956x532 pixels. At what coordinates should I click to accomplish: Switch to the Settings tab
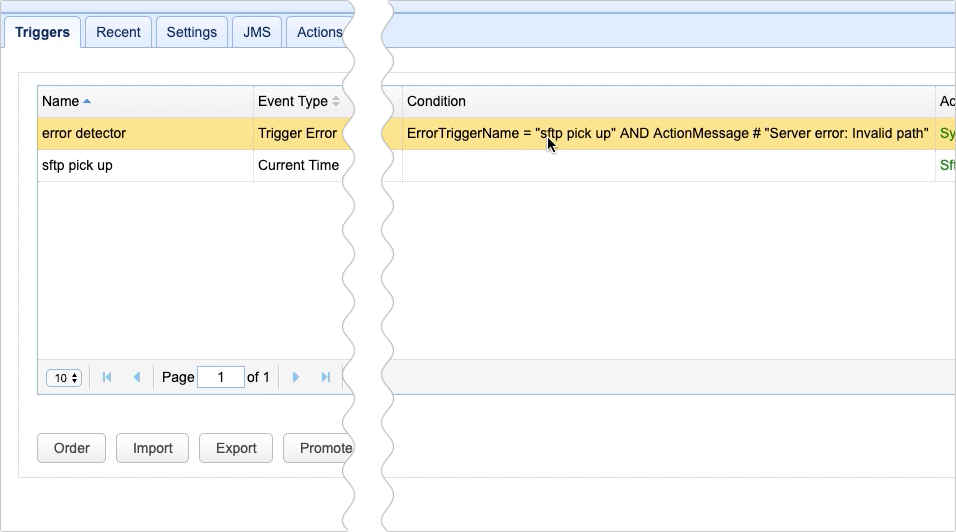[x=191, y=32]
